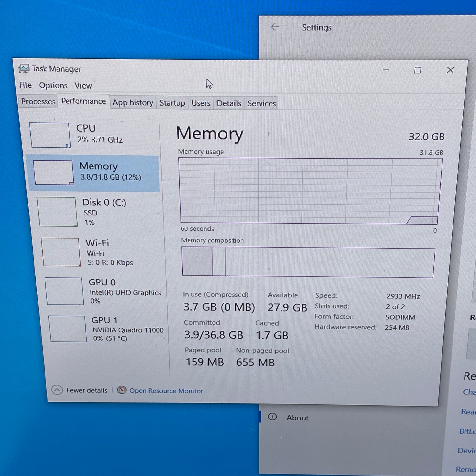Select the Disk 0 (C:) graph thumbnail
Viewport: 476px width, 476px height.
(57, 211)
